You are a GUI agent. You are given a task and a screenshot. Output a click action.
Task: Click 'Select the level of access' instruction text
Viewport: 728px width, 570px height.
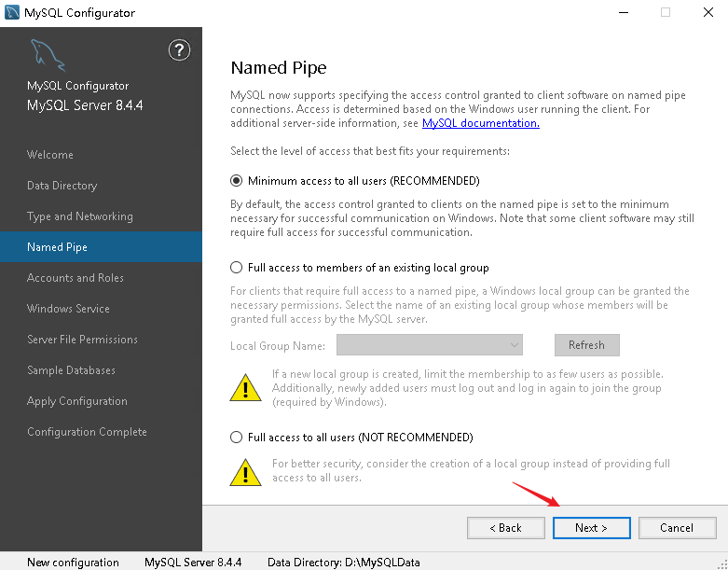coord(370,151)
